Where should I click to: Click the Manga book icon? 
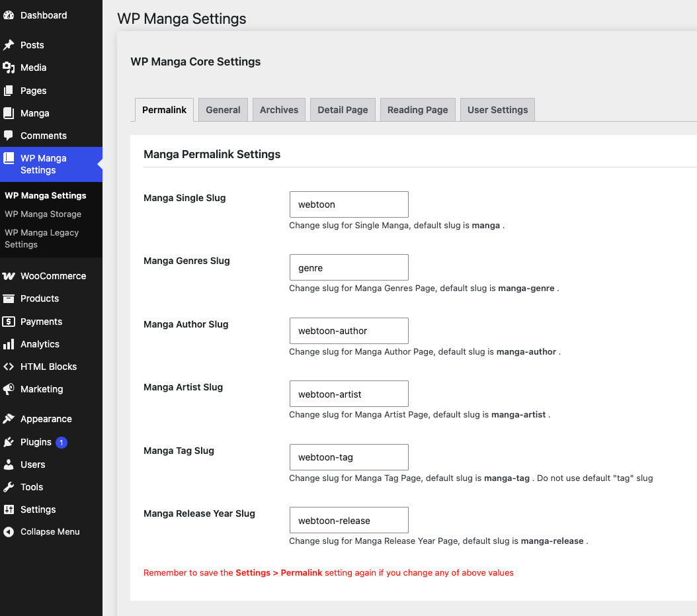pos(9,113)
